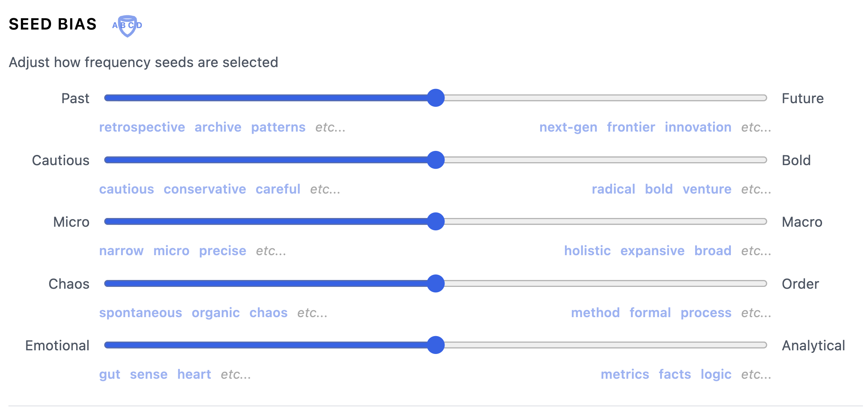Click the Cautious–Bold slider handle

(x=435, y=160)
